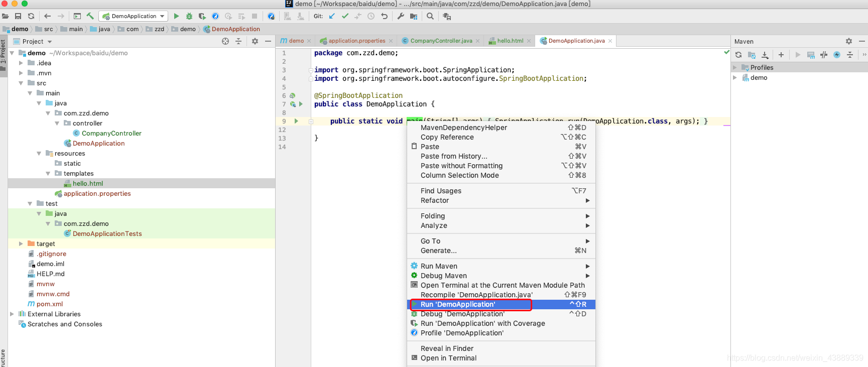Click the Git Rollback undo arrow
Image resolution: width=868 pixels, height=367 pixels.
coord(384,16)
